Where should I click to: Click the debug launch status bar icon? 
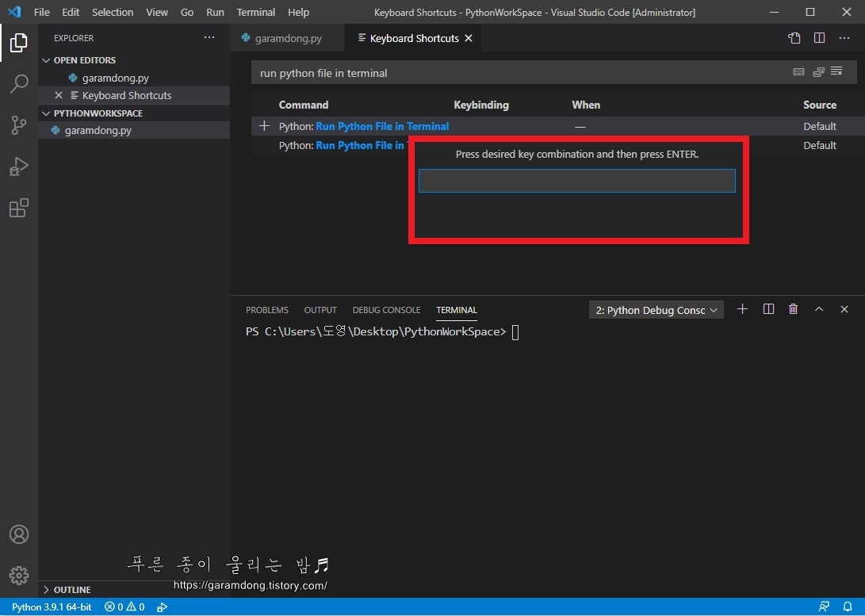click(163, 607)
